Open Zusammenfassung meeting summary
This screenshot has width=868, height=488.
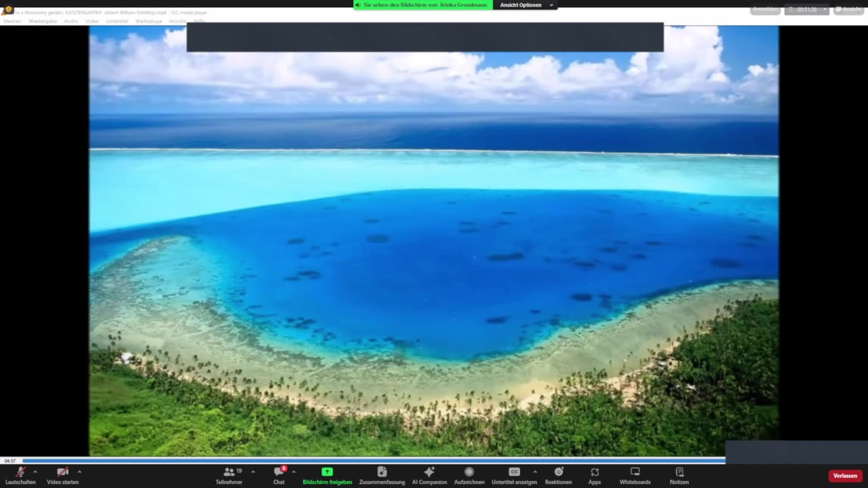click(x=382, y=476)
